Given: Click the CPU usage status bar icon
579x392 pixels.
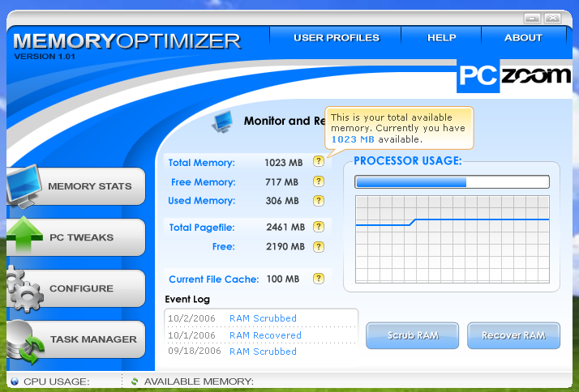Looking at the screenshot, I should coord(15,381).
